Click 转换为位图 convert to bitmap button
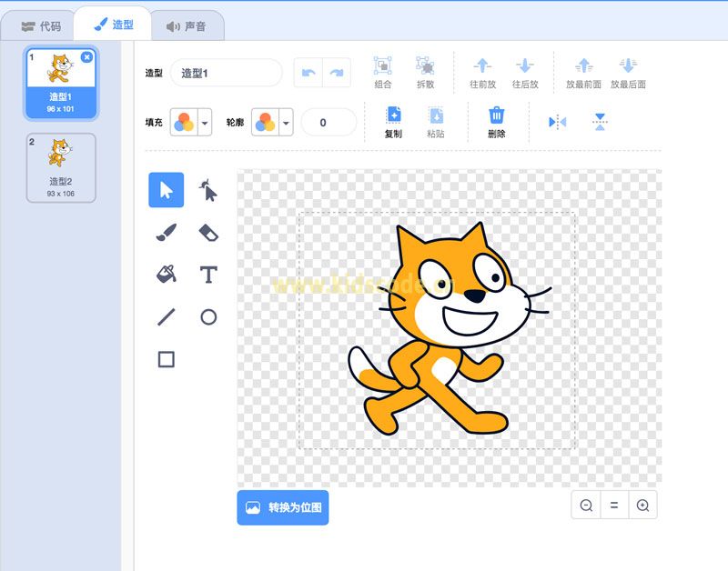The image size is (728, 571). tap(283, 507)
